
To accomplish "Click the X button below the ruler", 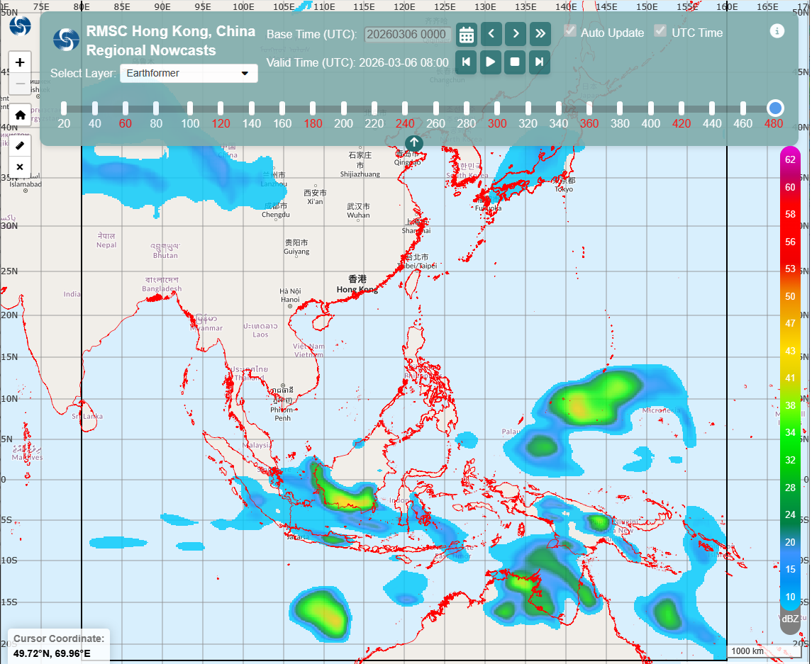I will 20,167.
